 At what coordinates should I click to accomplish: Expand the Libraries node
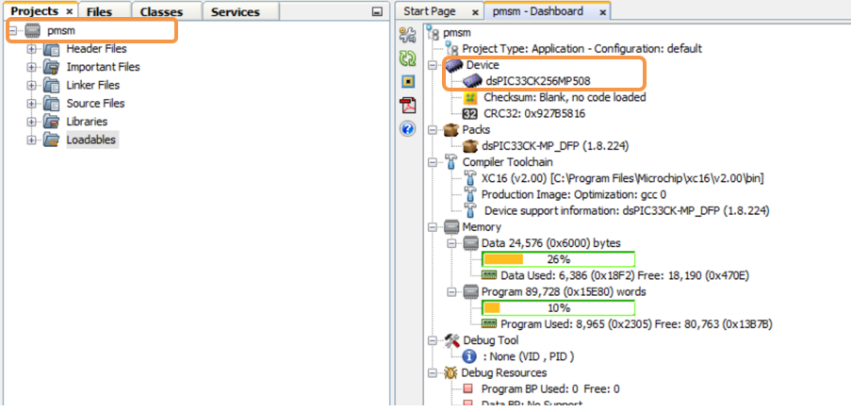[31, 122]
